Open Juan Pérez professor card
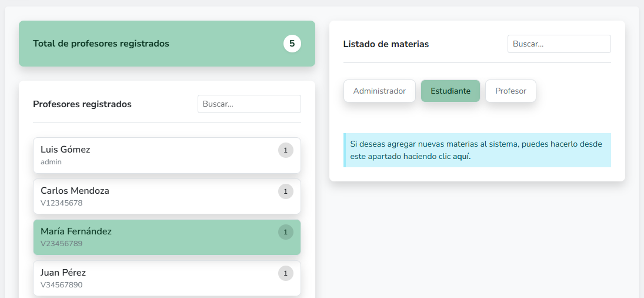Viewport: 644px width, 298px height. [167, 278]
